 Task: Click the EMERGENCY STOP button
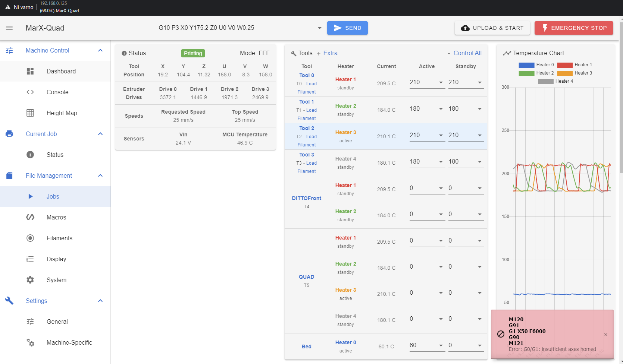[574, 28]
